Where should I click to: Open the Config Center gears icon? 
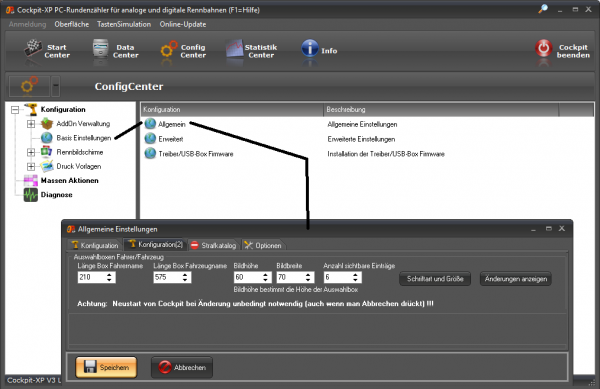click(x=169, y=50)
